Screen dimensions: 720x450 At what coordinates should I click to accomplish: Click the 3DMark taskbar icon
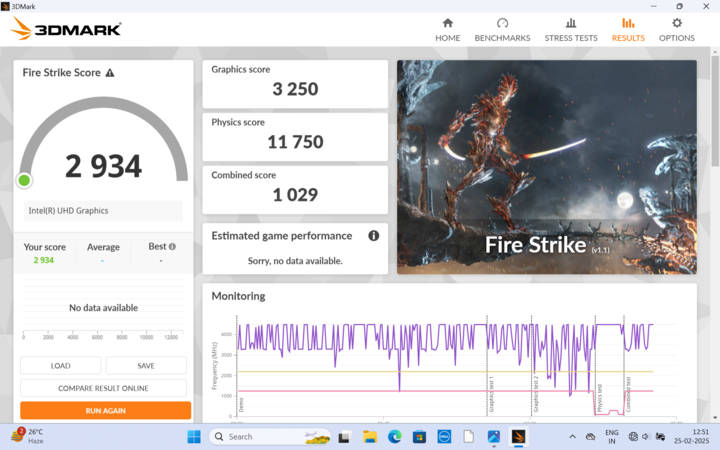point(518,437)
